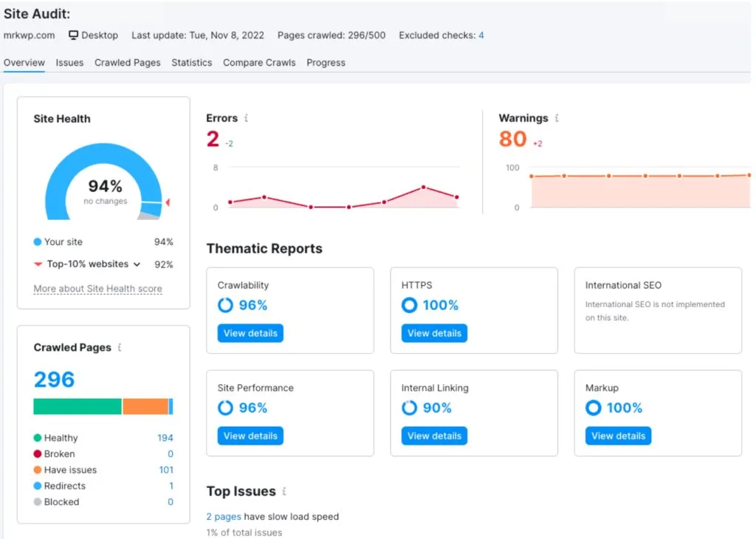View details for Site Performance report
This screenshot has height=539, width=756.
[250, 436]
